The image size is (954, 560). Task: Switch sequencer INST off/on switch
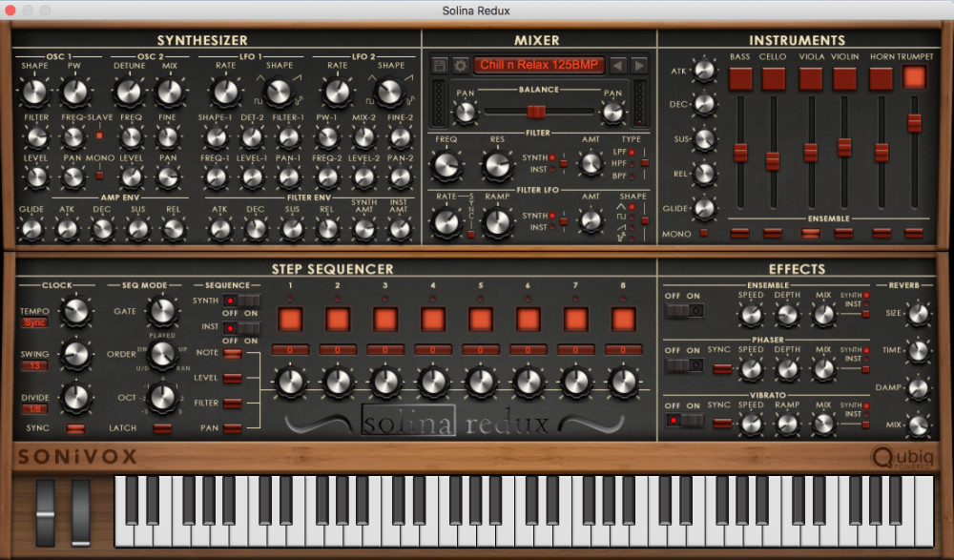coord(241,328)
